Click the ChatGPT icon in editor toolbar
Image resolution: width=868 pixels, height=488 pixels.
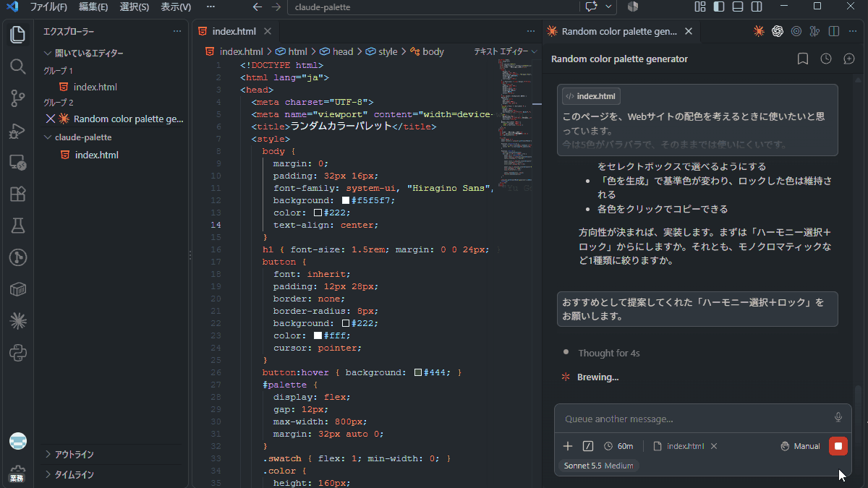(x=778, y=31)
